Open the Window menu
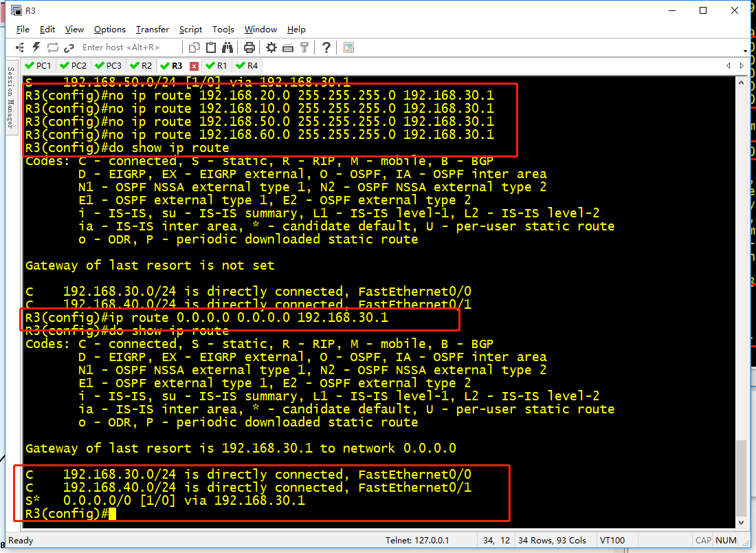 [260, 30]
